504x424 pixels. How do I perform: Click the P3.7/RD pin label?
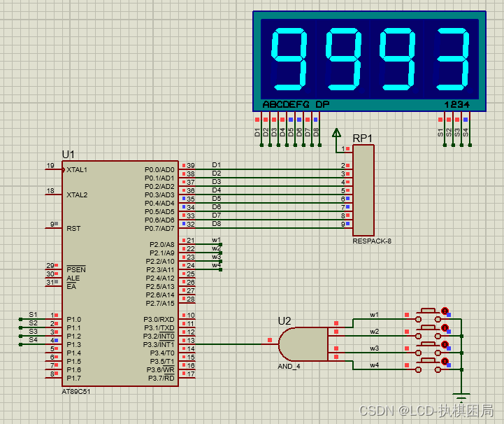161,378
